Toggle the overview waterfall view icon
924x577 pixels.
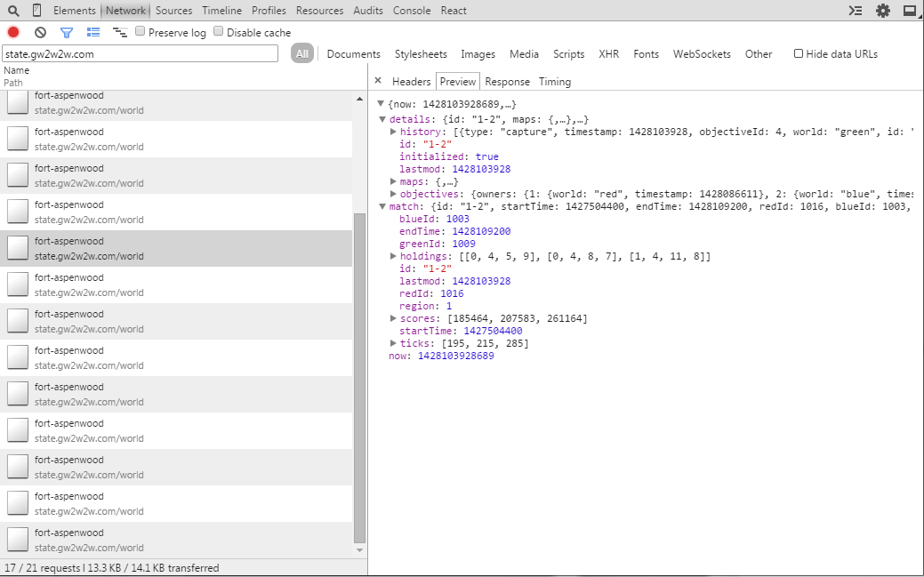point(120,32)
